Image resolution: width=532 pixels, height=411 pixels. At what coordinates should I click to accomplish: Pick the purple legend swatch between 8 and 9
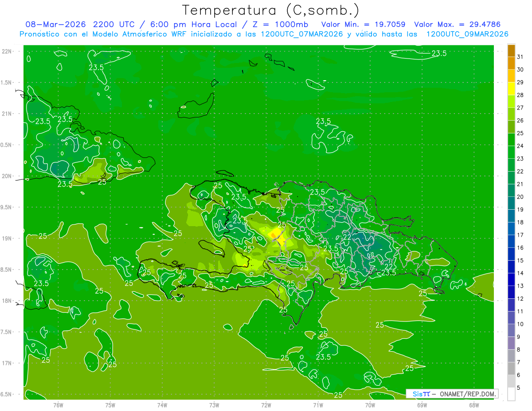(x=511, y=343)
